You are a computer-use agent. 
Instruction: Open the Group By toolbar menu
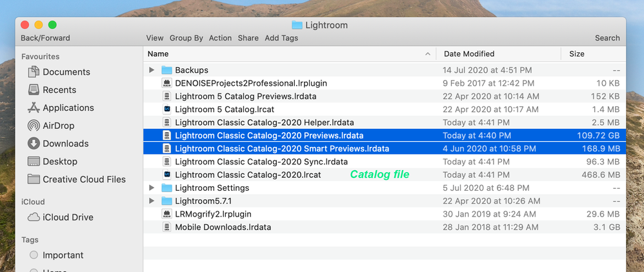coord(186,38)
